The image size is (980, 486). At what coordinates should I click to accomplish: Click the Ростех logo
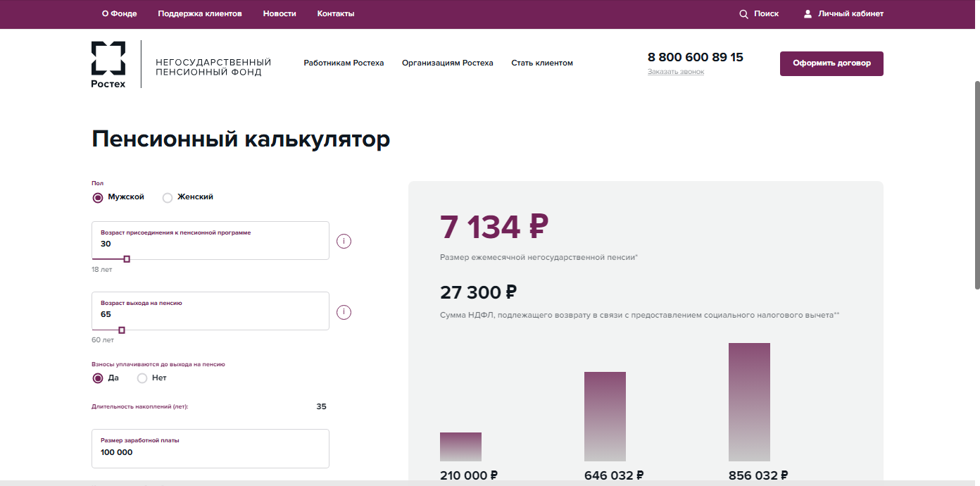[x=107, y=63]
